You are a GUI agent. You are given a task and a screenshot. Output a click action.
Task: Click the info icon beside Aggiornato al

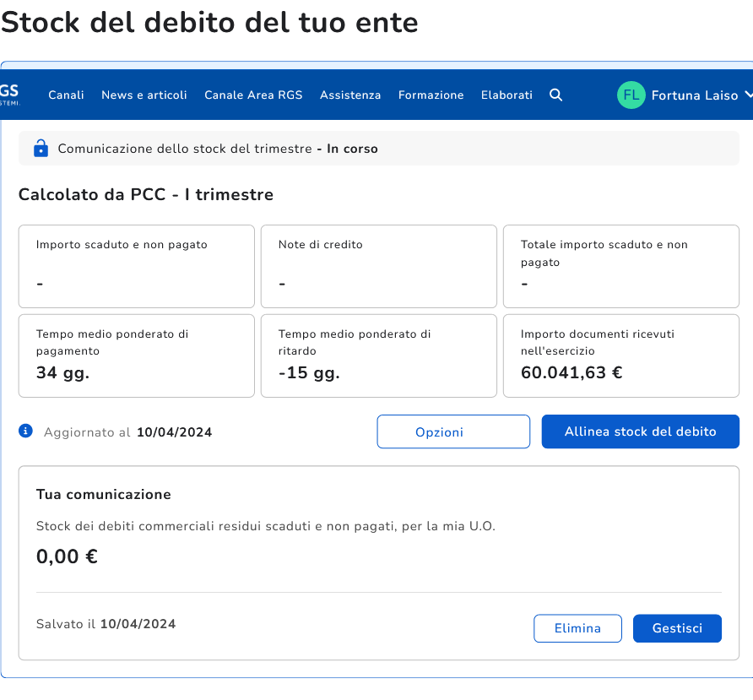coord(26,431)
